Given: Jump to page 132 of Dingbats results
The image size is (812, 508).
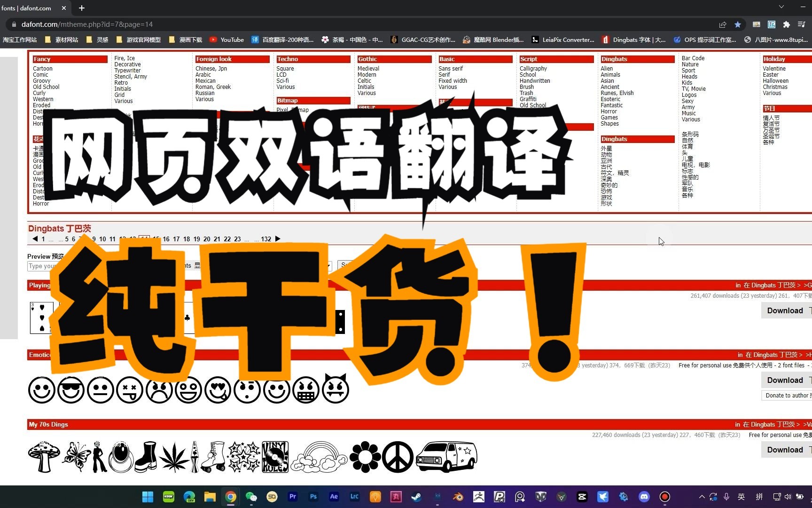Looking at the screenshot, I should pyautogui.click(x=266, y=239).
